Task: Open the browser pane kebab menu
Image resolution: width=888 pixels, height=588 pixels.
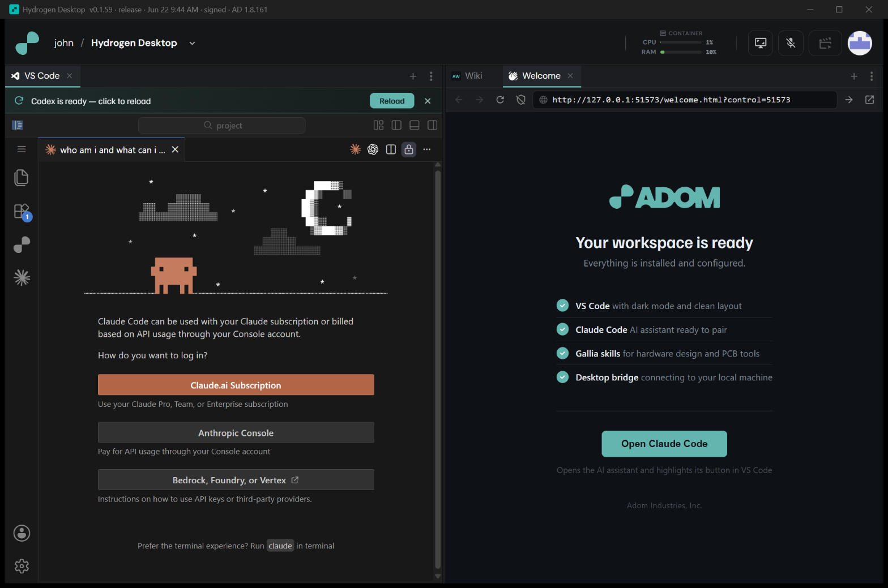Action: [x=872, y=76]
